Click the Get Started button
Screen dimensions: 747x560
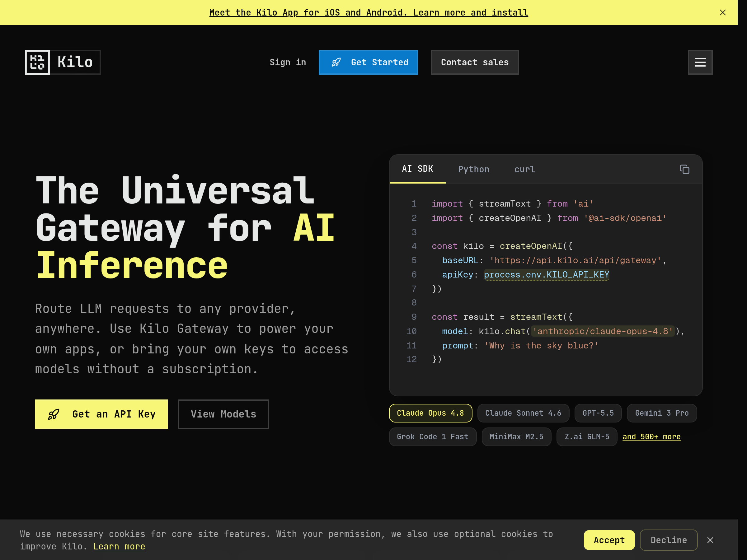[369, 62]
